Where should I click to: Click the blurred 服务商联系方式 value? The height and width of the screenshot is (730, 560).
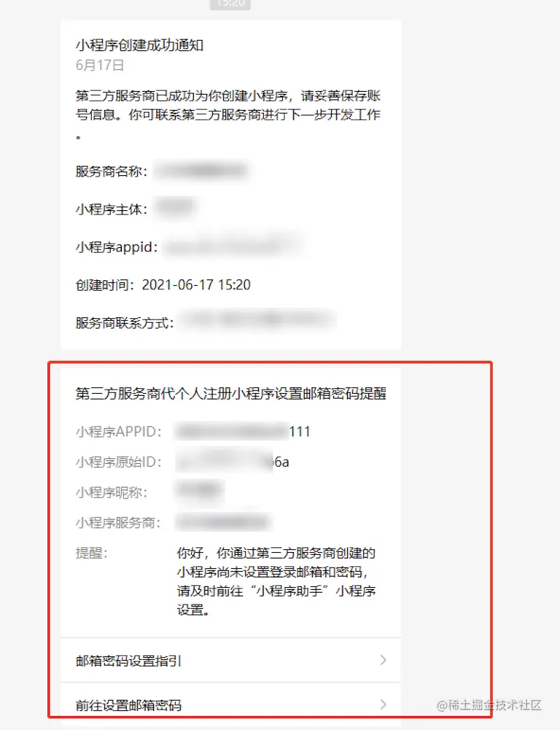click(258, 320)
